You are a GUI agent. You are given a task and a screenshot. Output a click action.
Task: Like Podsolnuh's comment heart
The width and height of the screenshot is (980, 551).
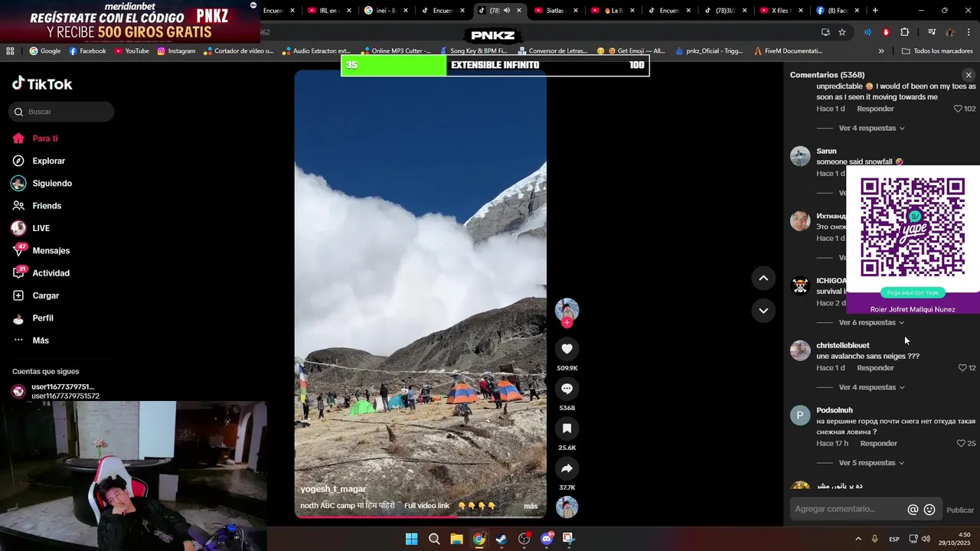click(x=961, y=444)
